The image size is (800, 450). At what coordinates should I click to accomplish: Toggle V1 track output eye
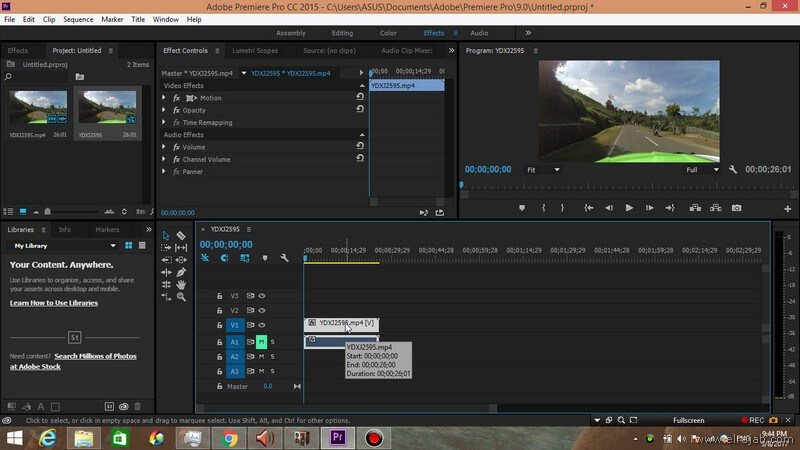pos(262,325)
